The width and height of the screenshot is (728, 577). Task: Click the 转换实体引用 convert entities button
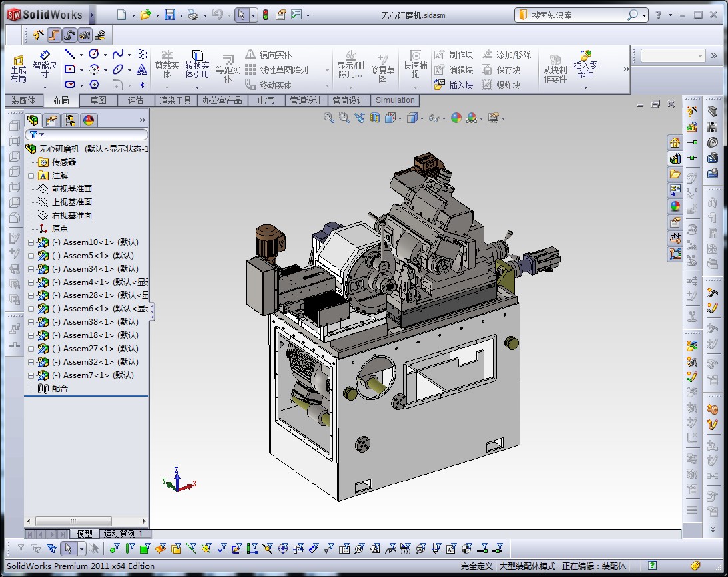click(197, 65)
